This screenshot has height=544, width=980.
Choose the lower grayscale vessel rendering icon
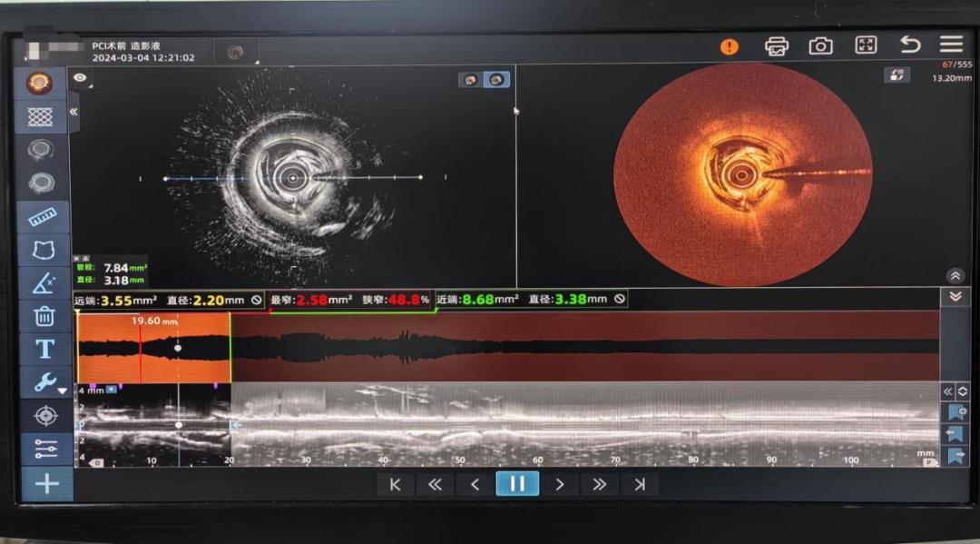[41, 183]
